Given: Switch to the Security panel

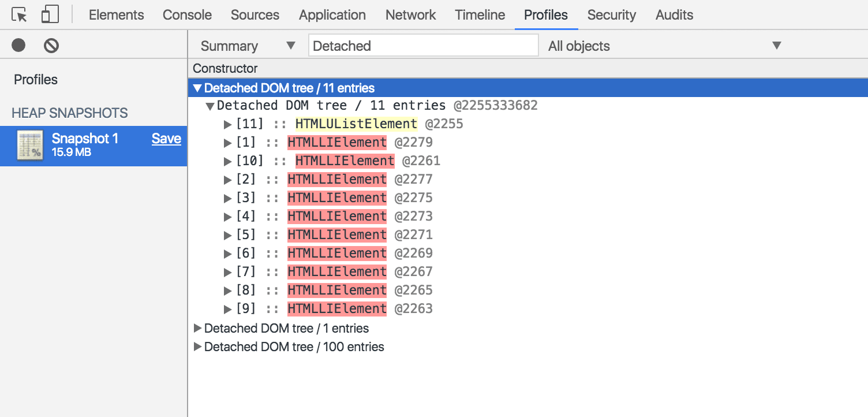Looking at the screenshot, I should coord(611,14).
